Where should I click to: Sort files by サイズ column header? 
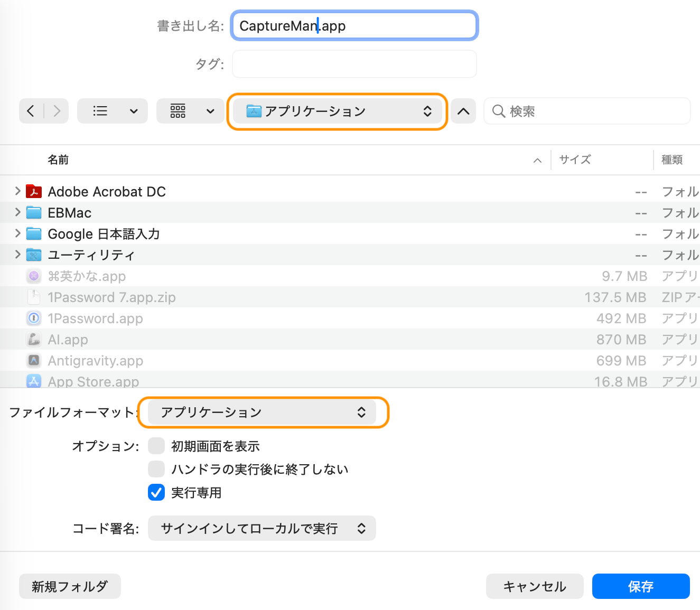575,159
